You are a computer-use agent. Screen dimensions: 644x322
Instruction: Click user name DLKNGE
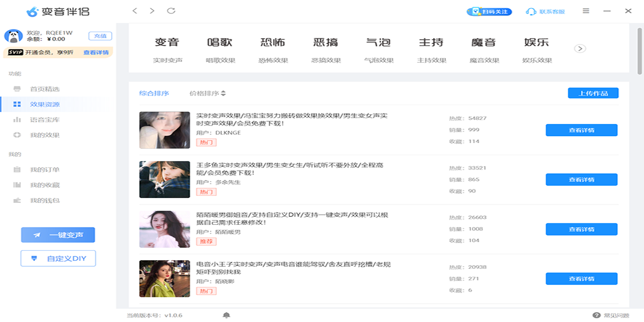[228, 133]
